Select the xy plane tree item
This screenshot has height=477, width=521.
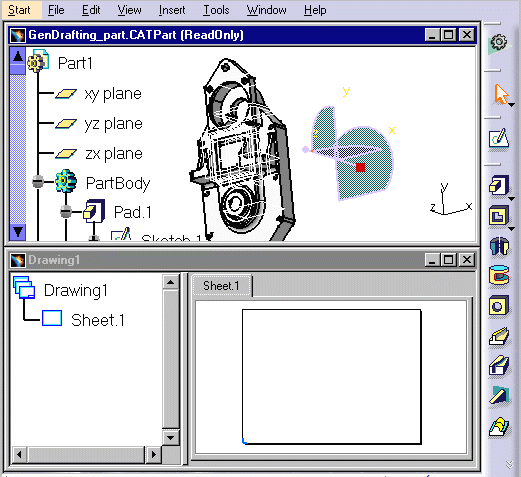pyautogui.click(x=113, y=94)
